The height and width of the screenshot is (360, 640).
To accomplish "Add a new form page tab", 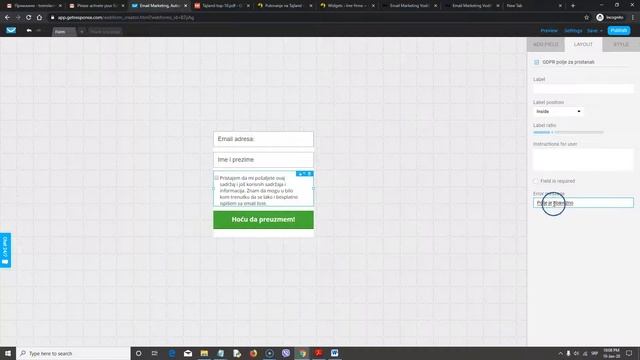I will click(82, 31).
